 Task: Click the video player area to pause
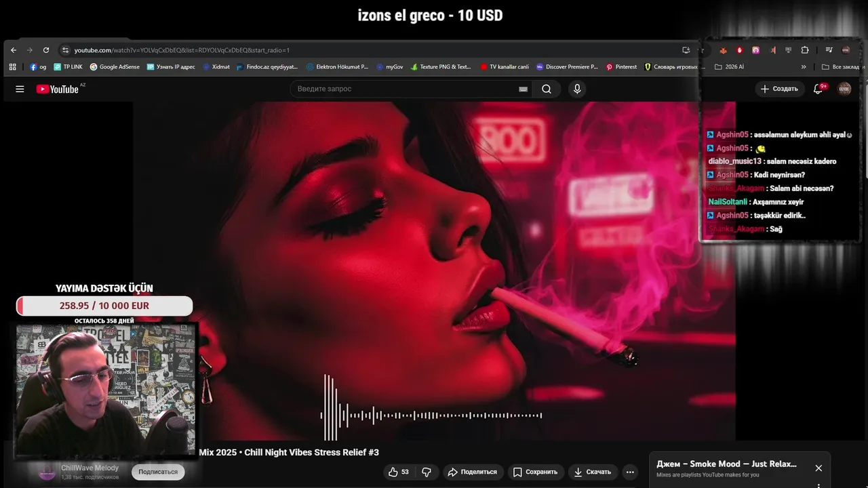(434, 271)
